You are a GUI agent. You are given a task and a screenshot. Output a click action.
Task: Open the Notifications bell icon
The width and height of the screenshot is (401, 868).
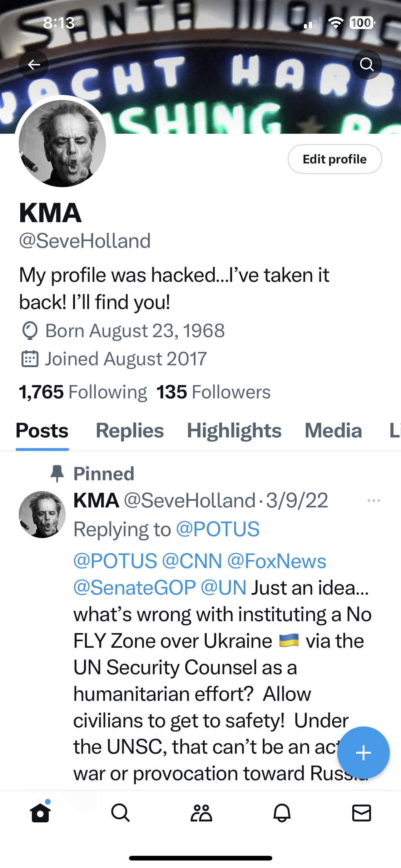[282, 812]
